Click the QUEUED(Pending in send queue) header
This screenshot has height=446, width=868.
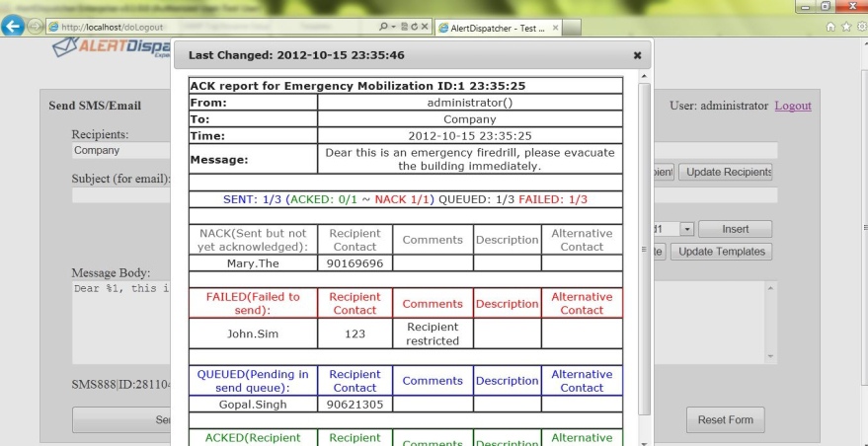253,381
